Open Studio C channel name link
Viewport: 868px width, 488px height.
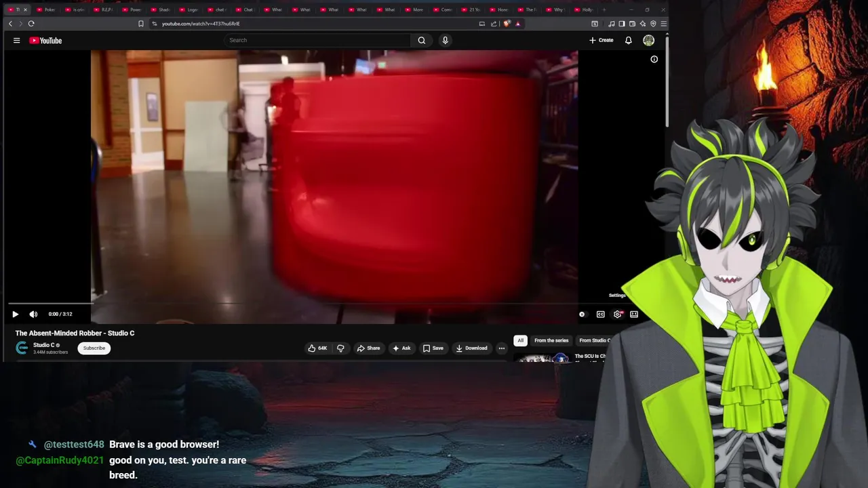click(44, 345)
